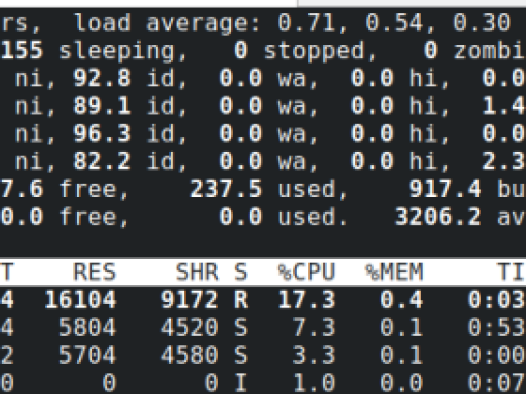Click the %CPU column header
The width and height of the screenshot is (526, 394).
click(x=306, y=272)
